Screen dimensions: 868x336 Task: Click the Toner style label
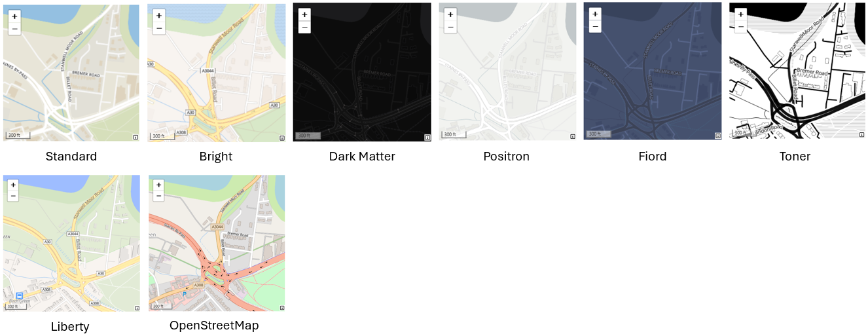point(795,157)
